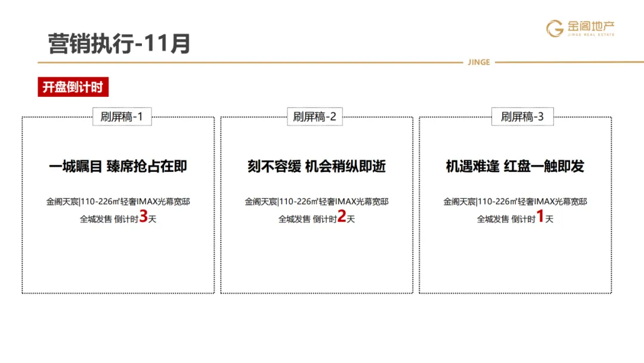644x363 pixels.
Task: Click the 刷屏稿-3 tab label
Action: click(522, 117)
